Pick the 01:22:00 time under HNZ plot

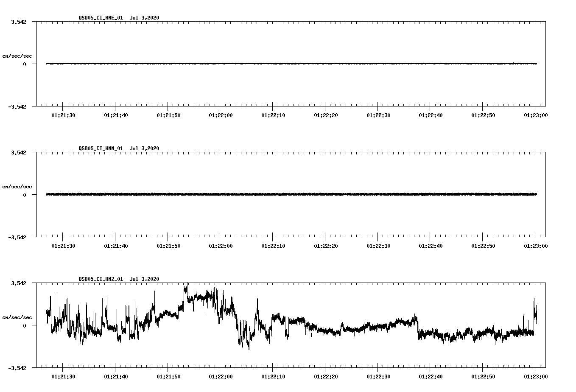(x=221, y=376)
